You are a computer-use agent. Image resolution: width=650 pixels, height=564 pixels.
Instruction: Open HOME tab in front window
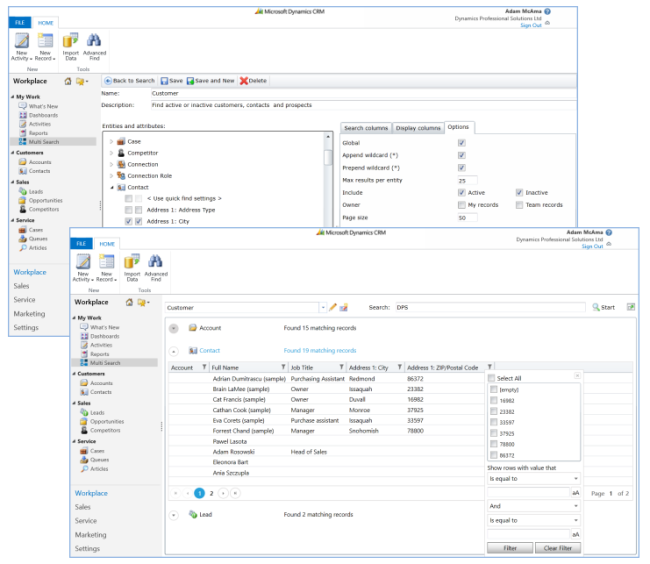click(107, 244)
